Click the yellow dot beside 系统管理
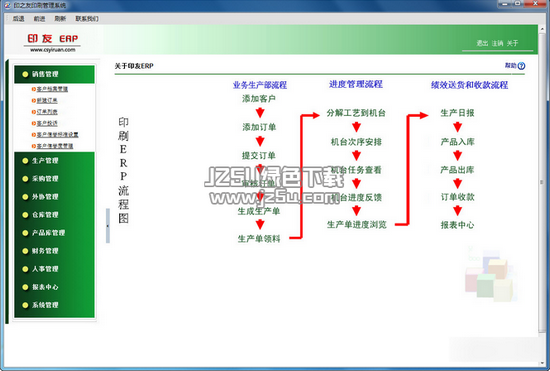The height and width of the screenshot is (371, 550). (x=25, y=305)
